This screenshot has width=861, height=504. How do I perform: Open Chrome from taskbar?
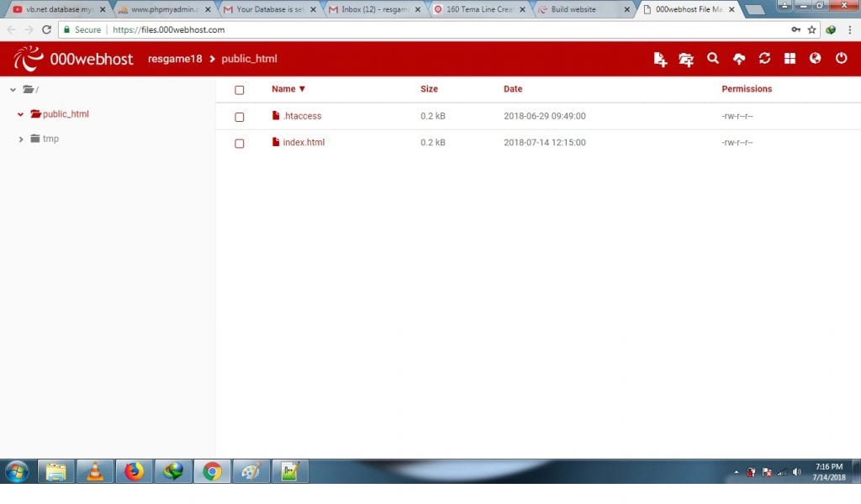[x=212, y=471]
